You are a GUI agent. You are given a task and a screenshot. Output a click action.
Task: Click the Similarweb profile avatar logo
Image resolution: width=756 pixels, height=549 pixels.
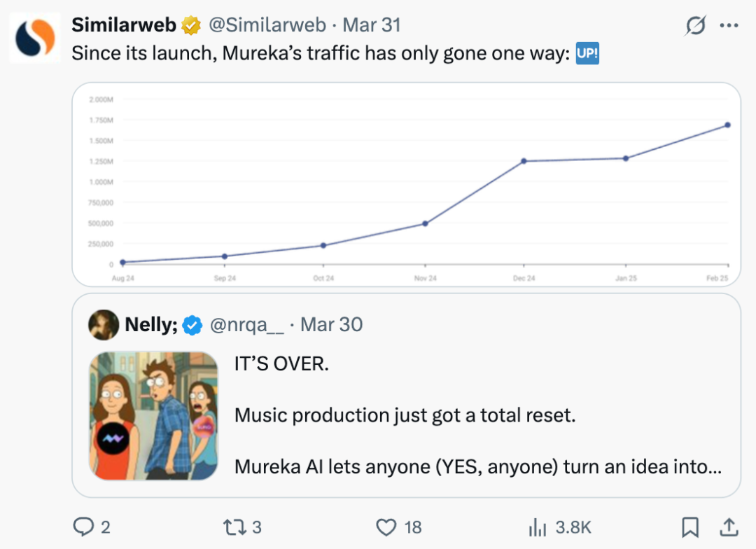coord(35,37)
